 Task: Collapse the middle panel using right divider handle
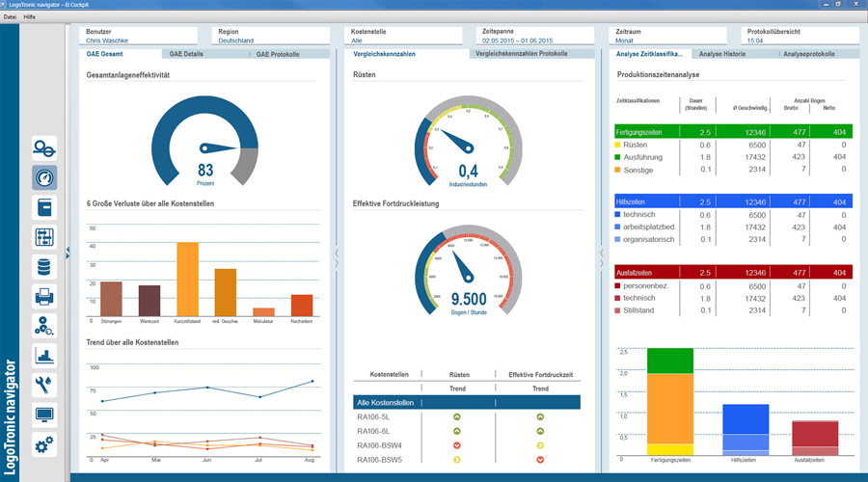pyautogui.click(x=601, y=258)
